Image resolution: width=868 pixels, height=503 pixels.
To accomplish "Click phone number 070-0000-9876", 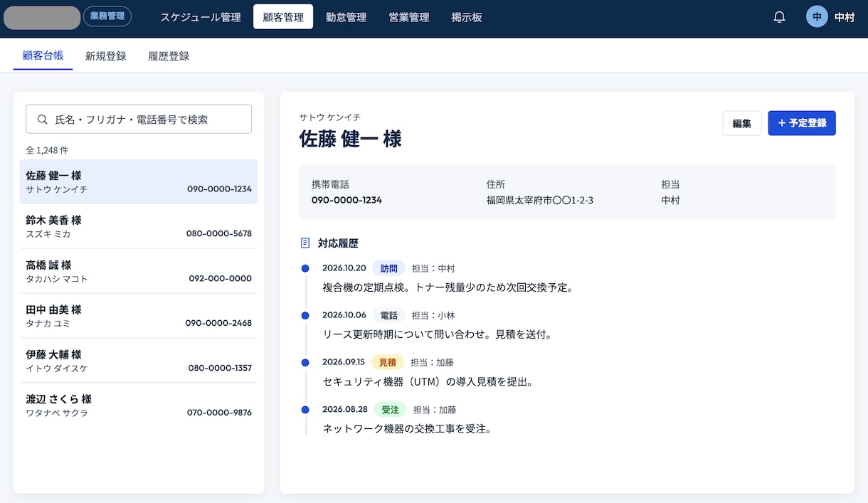I will [219, 413].
